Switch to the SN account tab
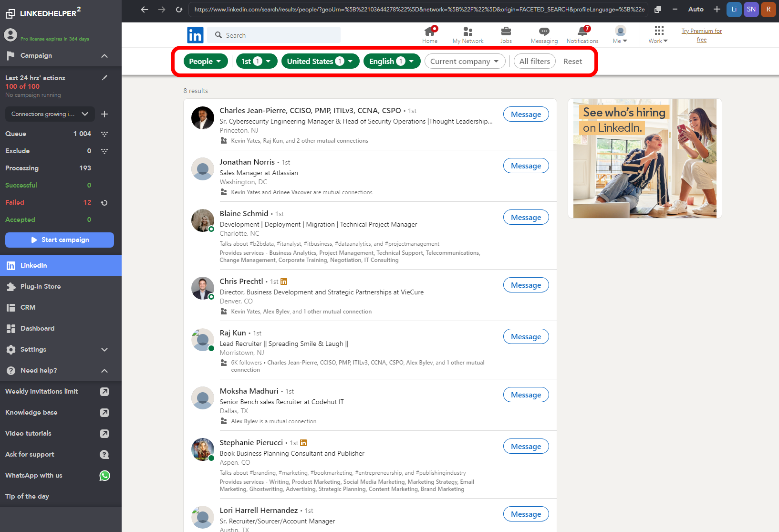Screen dimensions: 779x532 [x=751, y=9]
